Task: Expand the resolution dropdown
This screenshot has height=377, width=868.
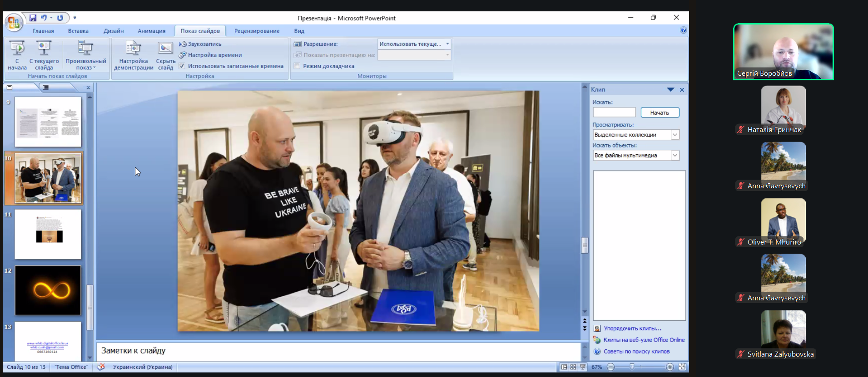Action: point(447,44)
